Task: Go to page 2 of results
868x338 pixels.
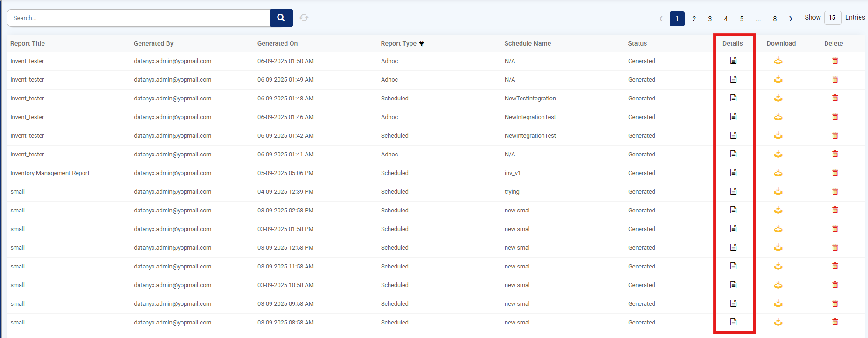Action: [x=694, y=19]
